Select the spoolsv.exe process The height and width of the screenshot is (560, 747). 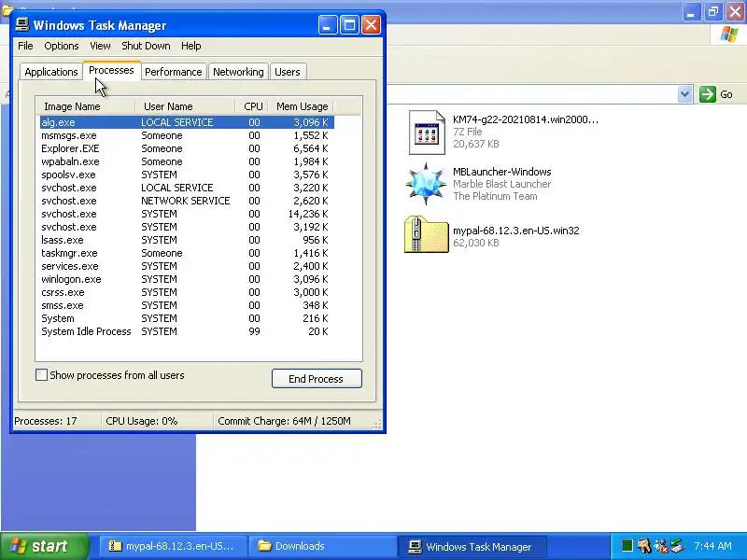187,175
